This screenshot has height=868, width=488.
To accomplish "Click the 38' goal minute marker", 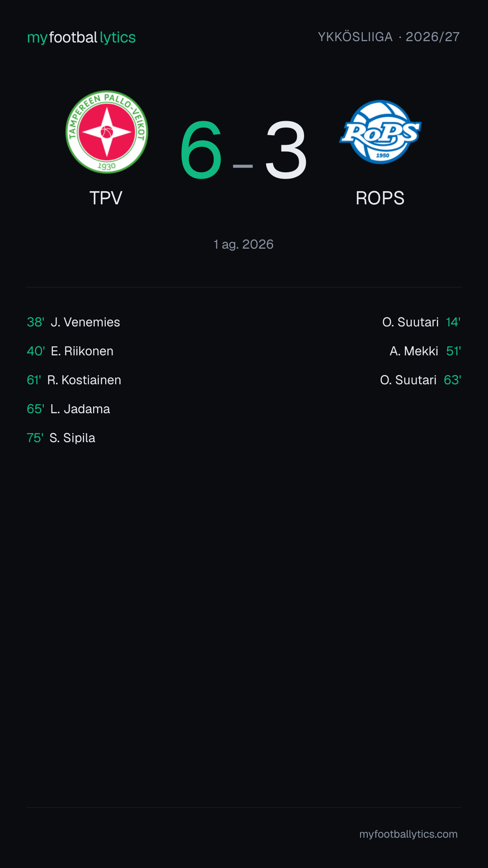I will 36,322.
